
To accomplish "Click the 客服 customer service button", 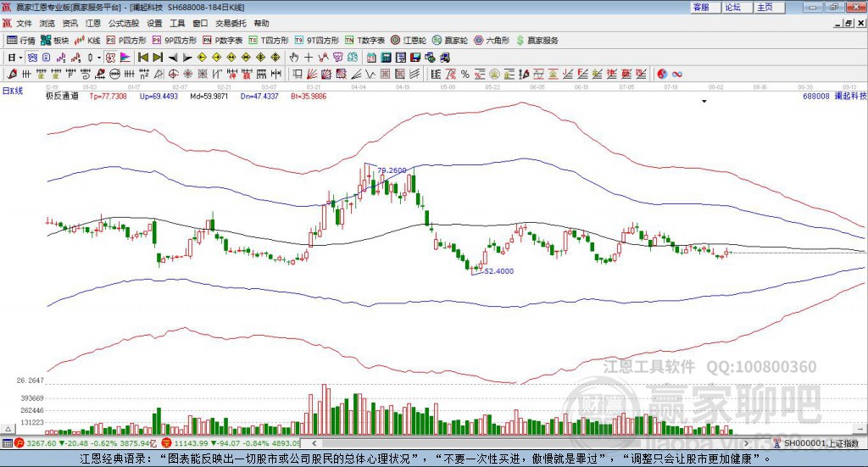I will click(x=705, y=7).
